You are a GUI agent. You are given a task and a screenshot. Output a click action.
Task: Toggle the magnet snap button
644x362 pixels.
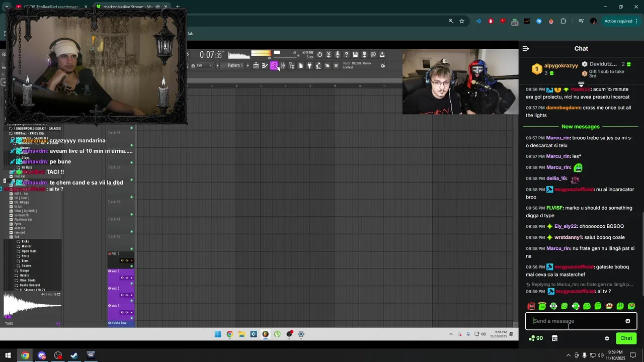pos(193,66)
